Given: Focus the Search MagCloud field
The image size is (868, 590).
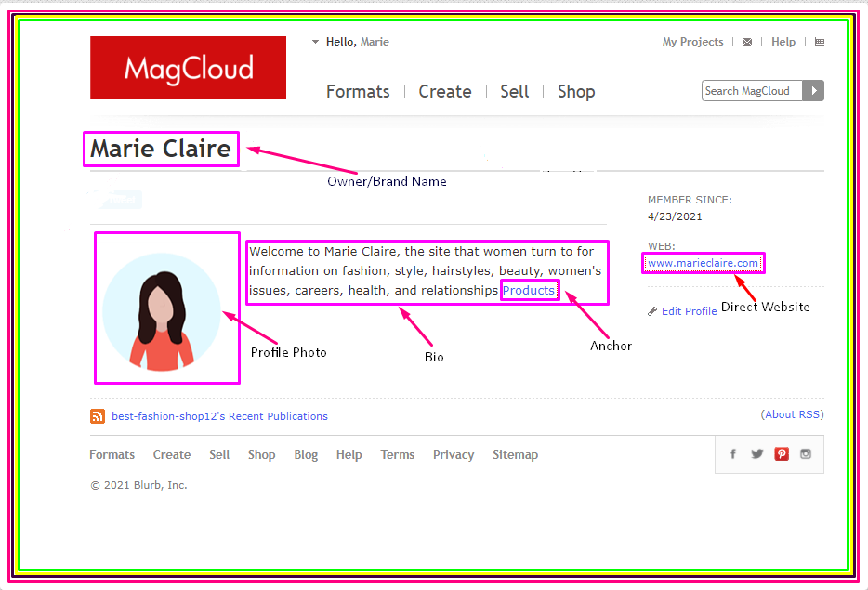Looking at the screenshot, I should [x=752, y=91].
